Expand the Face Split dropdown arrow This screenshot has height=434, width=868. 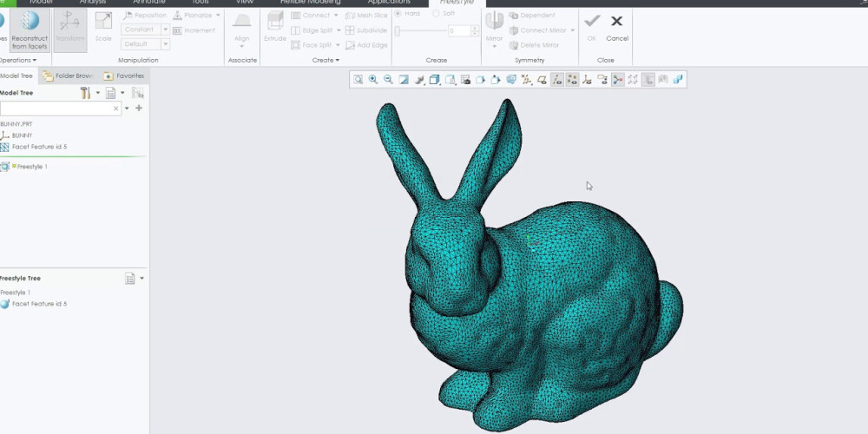click(339, 45)
